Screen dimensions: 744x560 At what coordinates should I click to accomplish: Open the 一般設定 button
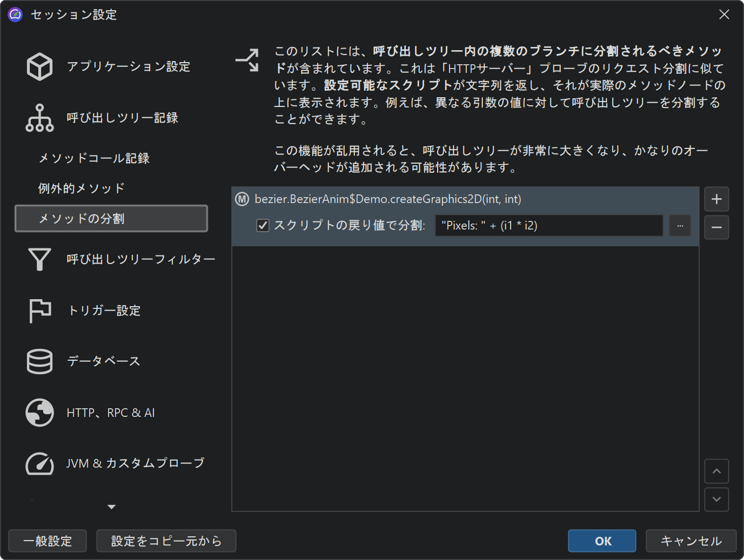tap(48, 541)
